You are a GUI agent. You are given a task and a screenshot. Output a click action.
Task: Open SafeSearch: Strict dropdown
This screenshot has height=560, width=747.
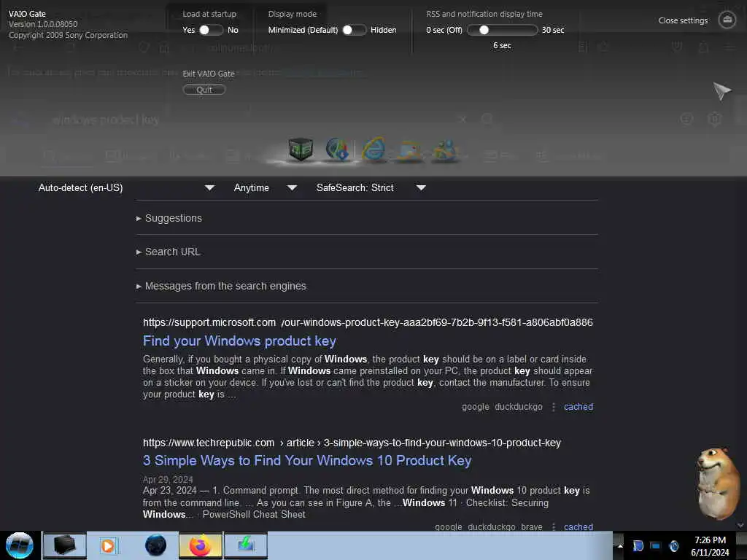pyautogui.click(x=371, y=187)
